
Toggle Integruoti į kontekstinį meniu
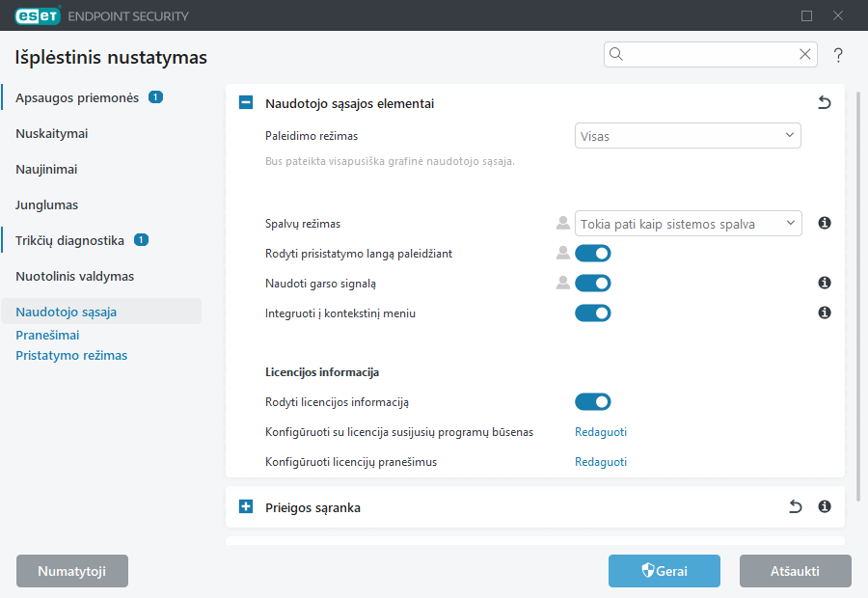point(593,313)
